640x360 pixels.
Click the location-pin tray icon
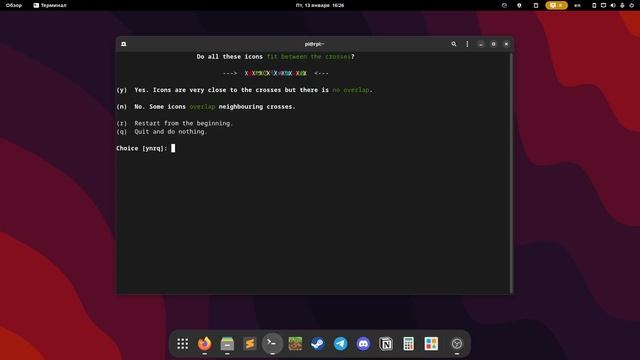click(519, 5)
